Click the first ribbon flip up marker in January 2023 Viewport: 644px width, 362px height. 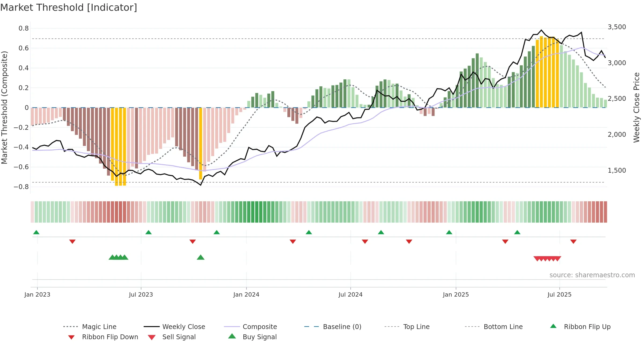36,232
